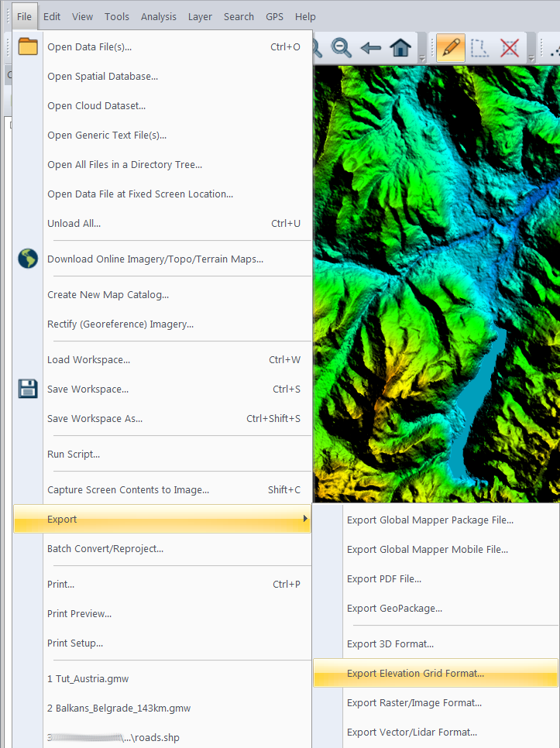560x748 pixels.
Task: Click the globe icon for online imagery
Action: tap(28, 259)
